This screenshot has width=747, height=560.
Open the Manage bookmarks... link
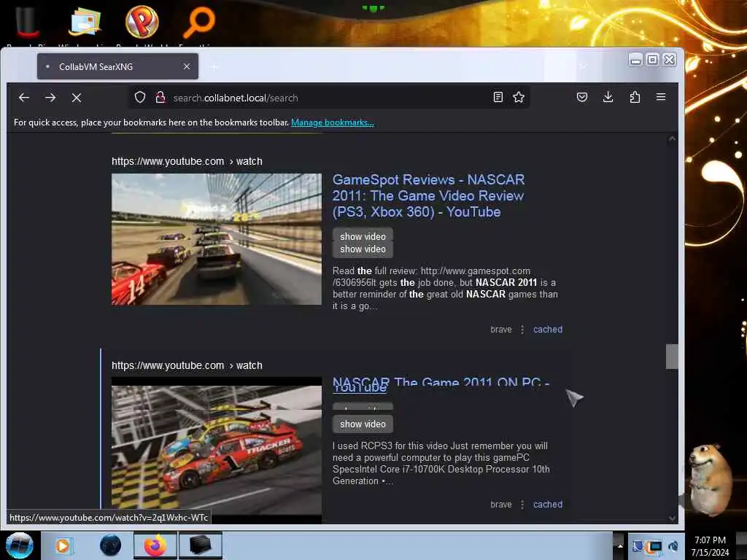coord(333,122)
